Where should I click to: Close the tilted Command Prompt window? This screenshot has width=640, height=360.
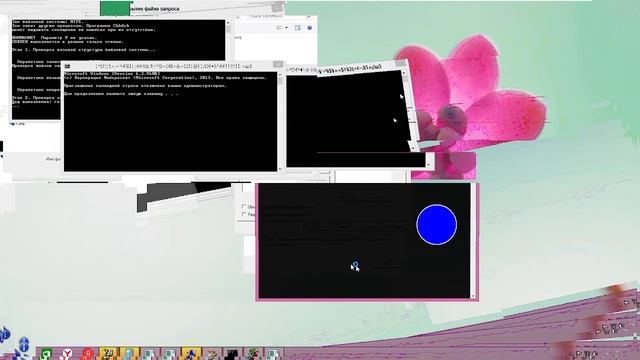pyautogui.click(x=400, y=64)
